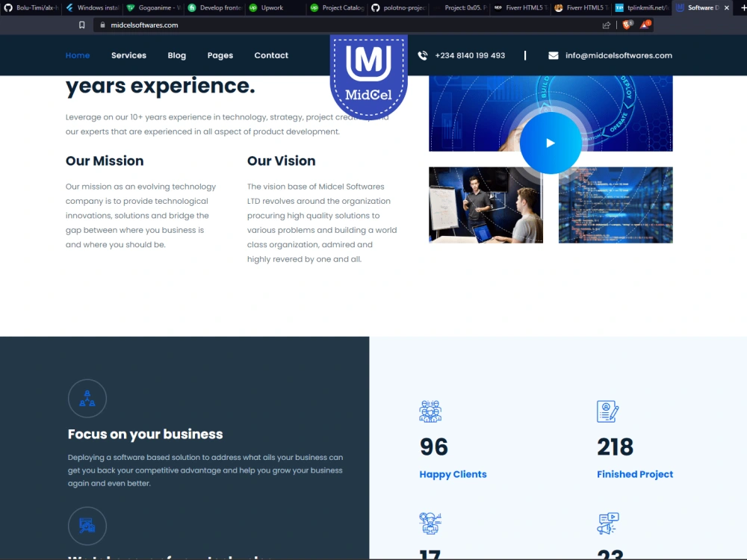Play the intro video
The width and height of the screenshot is (747, 560).
pos(551,143)
